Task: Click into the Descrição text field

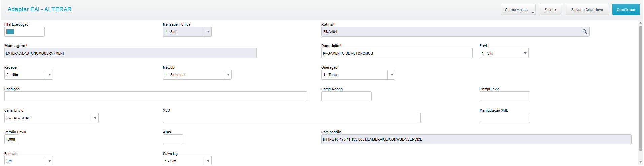Action: point(396,53)
